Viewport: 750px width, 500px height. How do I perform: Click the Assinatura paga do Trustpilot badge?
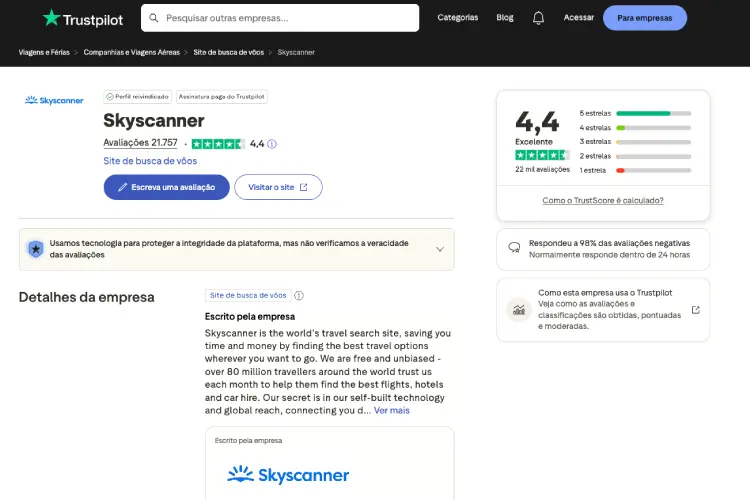(221, 97)
